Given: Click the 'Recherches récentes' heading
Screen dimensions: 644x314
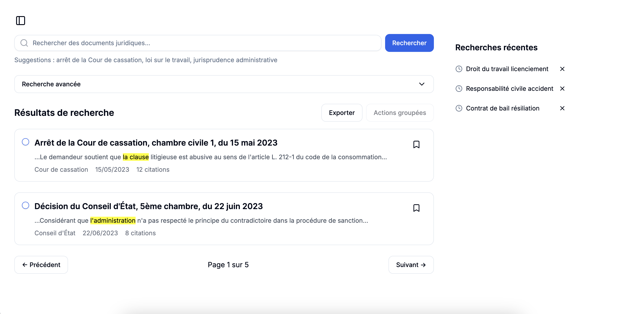Looking at the screenshot, I should 496,47.
